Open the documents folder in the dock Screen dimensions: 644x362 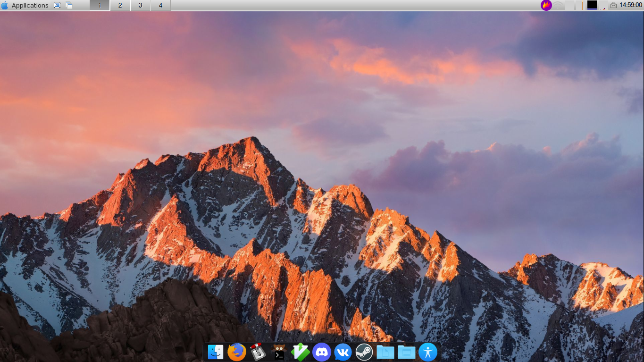[x=385, y=352]
